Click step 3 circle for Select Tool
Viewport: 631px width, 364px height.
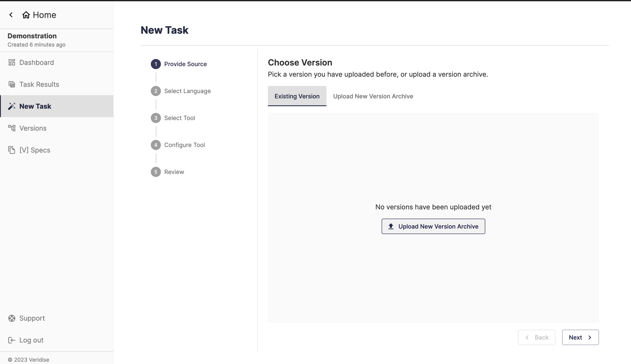point(156,118)
